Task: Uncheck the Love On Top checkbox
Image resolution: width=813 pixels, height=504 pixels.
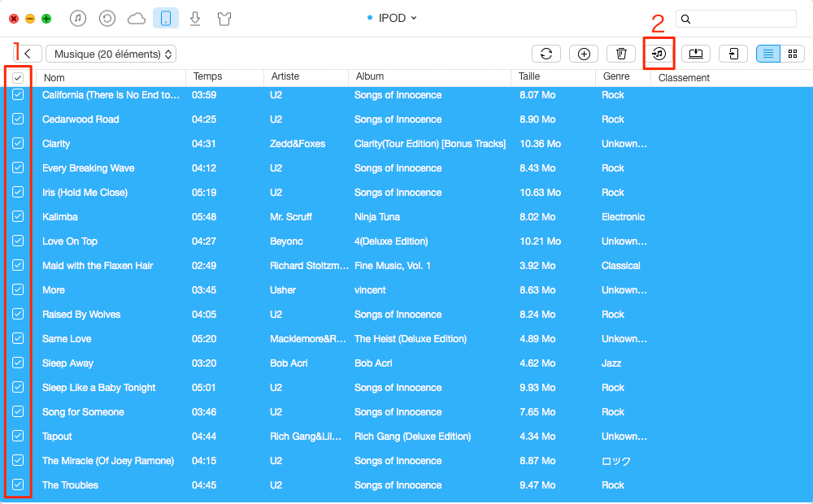Action: [x=18, y=241]
